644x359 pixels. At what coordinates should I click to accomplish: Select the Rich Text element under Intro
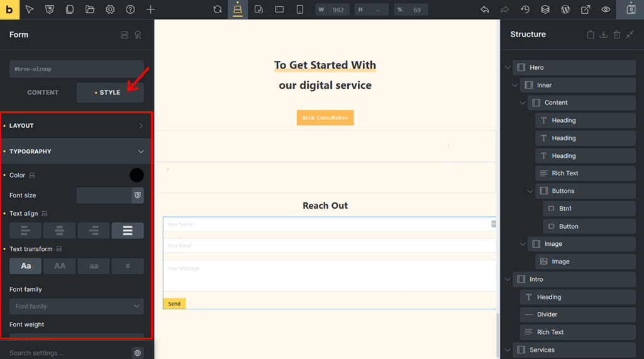pyautogui.click(x=578, y=332)
